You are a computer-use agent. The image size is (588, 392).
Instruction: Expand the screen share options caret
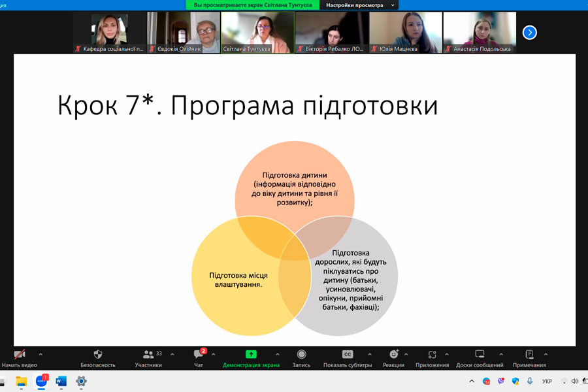pos(278,354)
